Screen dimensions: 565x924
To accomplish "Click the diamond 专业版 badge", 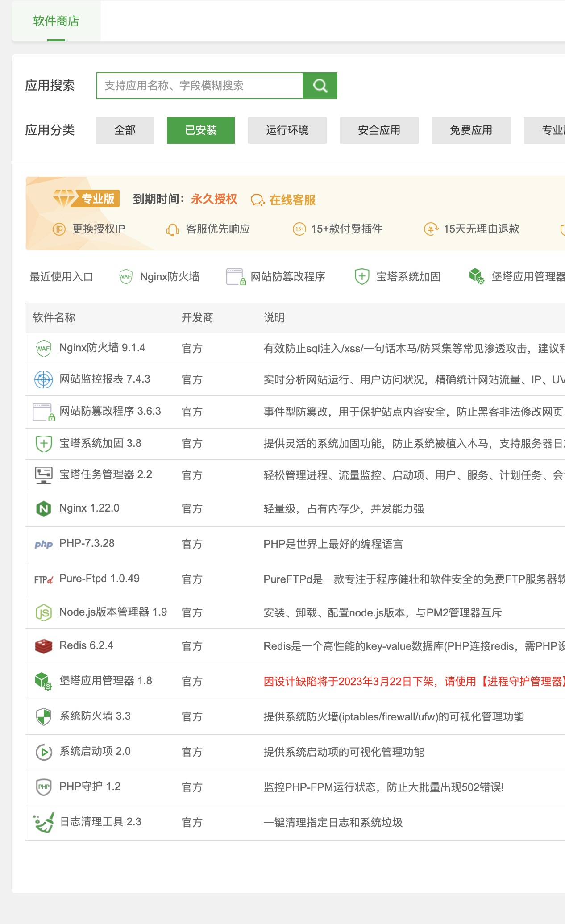I will pos(86,199).
